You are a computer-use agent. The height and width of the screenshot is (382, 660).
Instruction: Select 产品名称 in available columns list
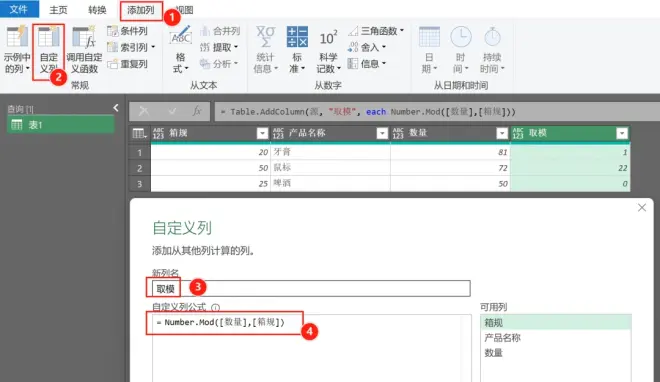point(556,338)
